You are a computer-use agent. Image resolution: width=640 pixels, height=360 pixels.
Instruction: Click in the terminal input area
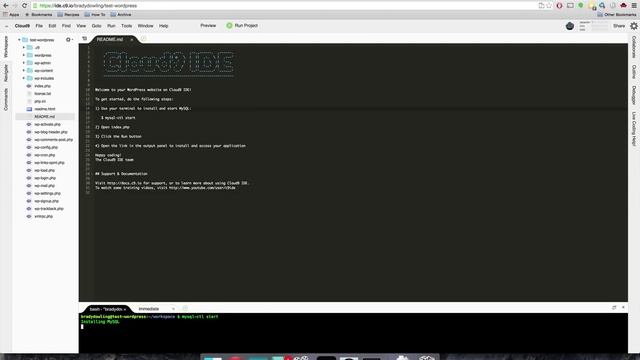[x=353, y=333]
